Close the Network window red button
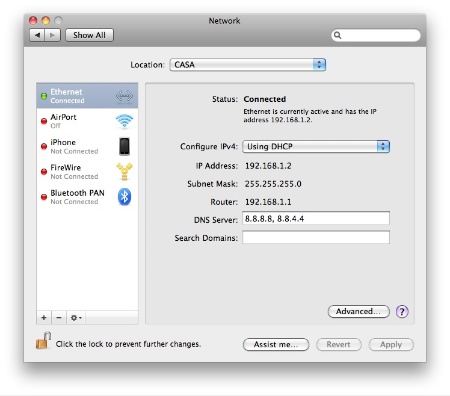The image size is (450, 396). pyautogui.click(x=33, y=21)
